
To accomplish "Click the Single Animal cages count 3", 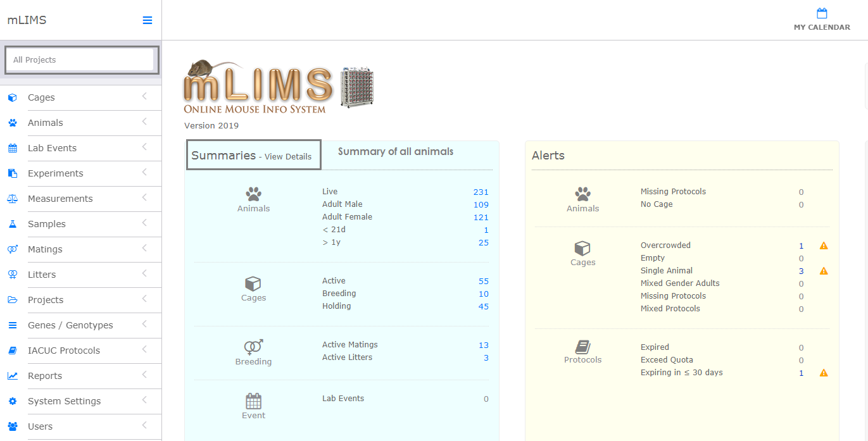I will click(x=801, y=271).
